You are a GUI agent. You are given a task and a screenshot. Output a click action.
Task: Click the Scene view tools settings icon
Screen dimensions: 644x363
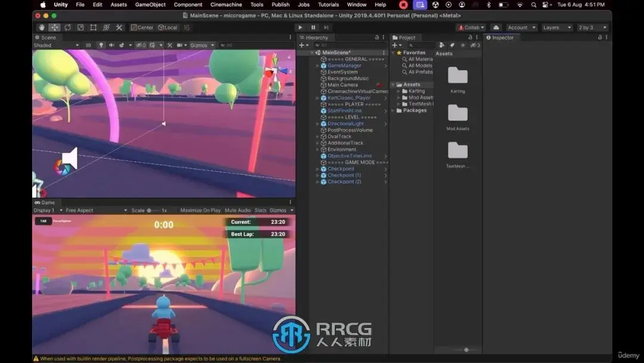[169, 45]
